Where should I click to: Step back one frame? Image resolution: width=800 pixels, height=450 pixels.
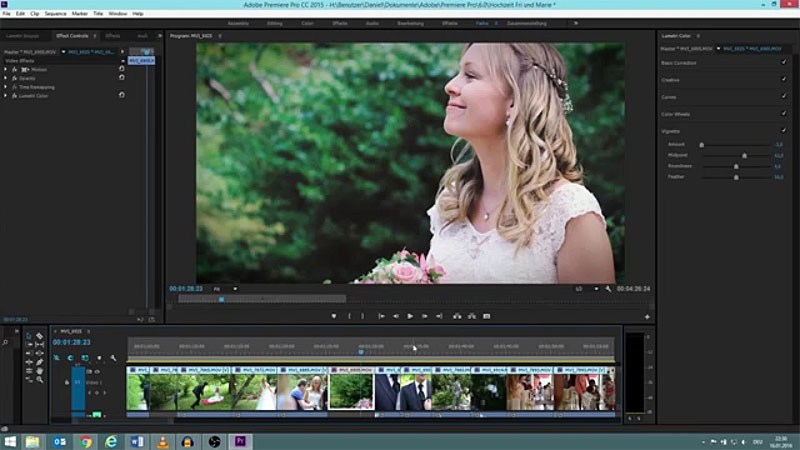tap(395, 316)
